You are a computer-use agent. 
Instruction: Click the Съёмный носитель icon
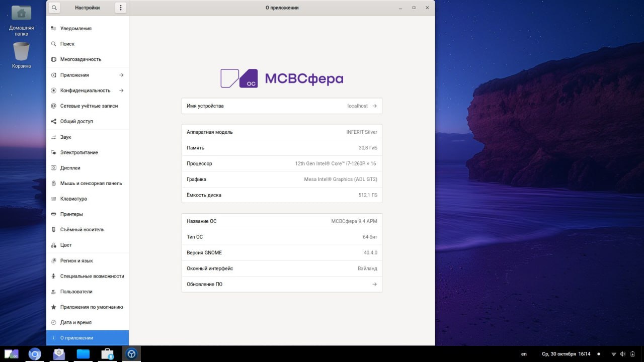click(x=53, y=230)
